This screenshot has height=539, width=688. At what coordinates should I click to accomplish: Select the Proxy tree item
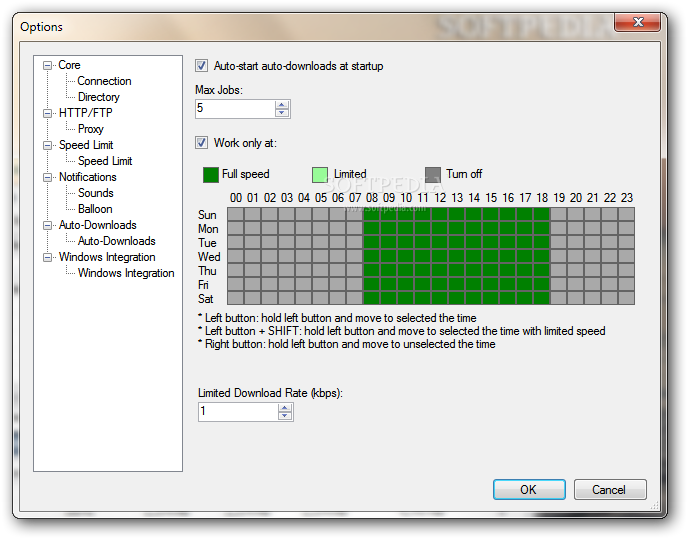pos(91,129)
